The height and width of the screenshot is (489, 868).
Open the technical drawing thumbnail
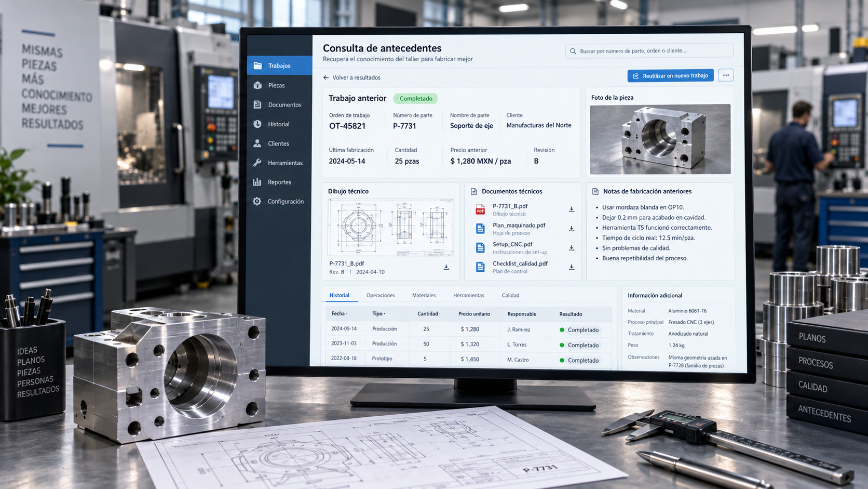391,228
